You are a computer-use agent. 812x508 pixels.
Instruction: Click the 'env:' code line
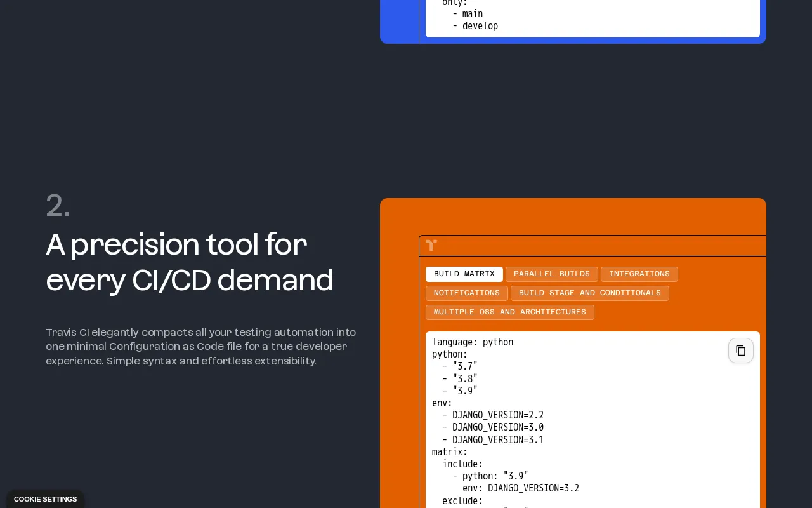point(442,403)
